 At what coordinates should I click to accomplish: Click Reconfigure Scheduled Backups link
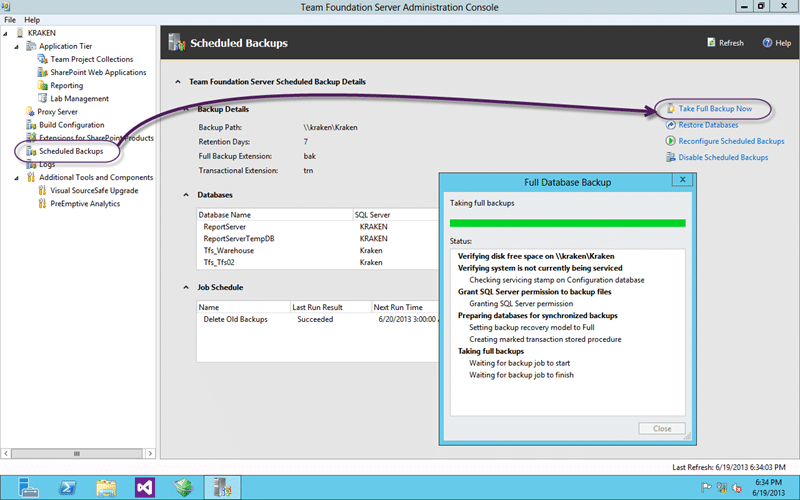pyautogui.click(x=731, y=141)
